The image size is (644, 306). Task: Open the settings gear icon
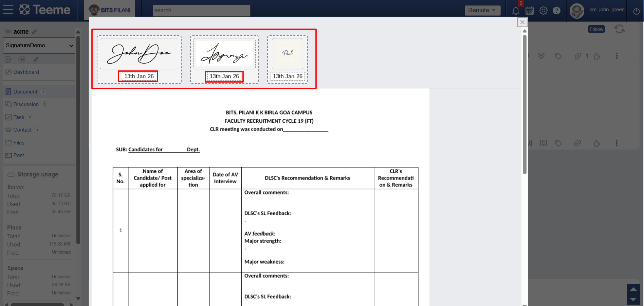(543, 11)
